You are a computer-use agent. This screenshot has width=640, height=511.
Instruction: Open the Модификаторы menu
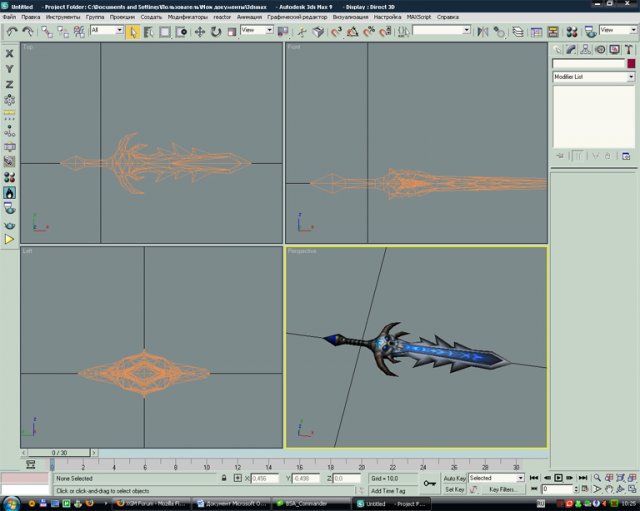[187, 17]
